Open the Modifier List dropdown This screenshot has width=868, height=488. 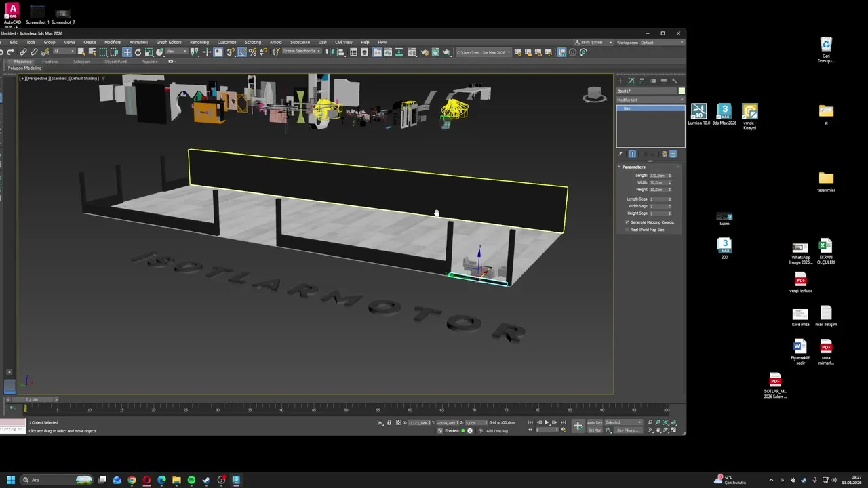[x=650, y=100]
